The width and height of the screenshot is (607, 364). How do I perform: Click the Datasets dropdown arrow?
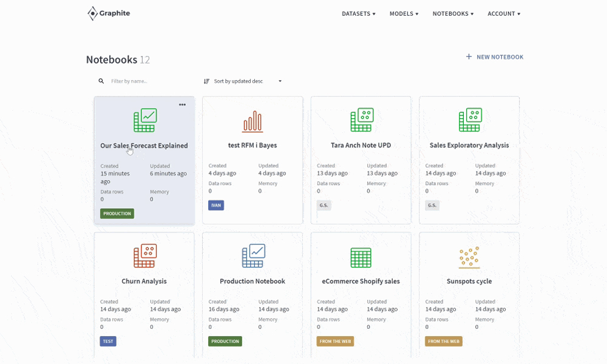374,14
